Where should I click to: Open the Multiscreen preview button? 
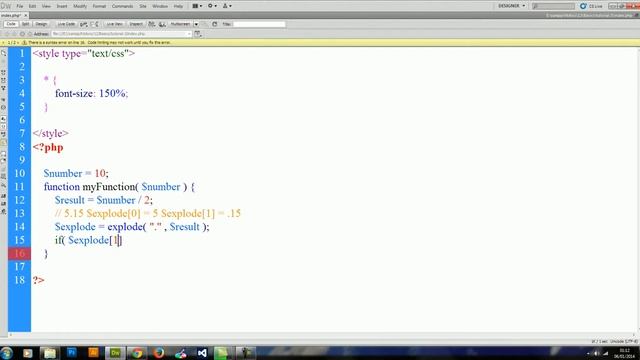tap(180, 24)
